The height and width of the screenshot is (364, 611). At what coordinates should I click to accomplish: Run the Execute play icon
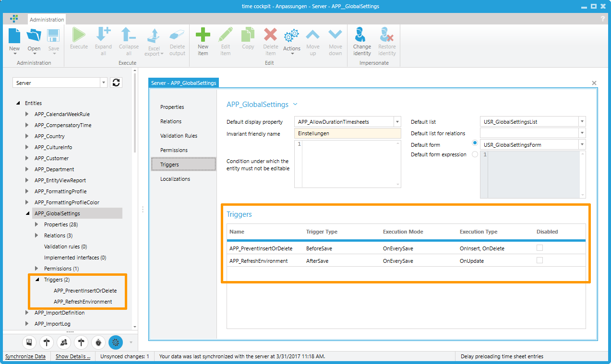[79, 35]
